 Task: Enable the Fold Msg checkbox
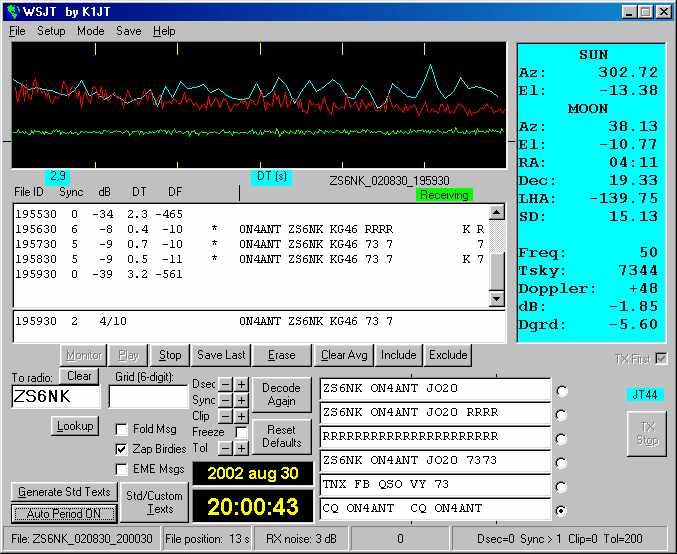(x=122, y=429)
